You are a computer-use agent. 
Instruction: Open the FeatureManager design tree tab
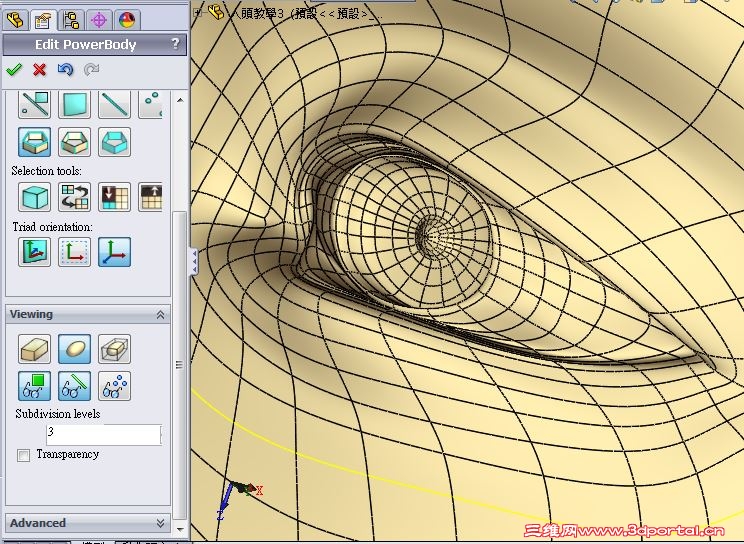pos(16,20)
